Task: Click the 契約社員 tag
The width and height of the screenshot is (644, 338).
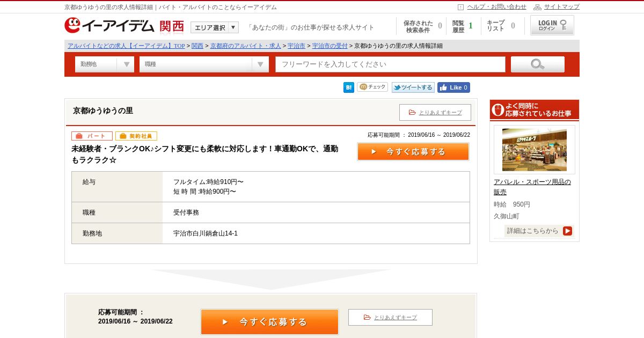Action: pyautogui.click(x=136, y=136)
